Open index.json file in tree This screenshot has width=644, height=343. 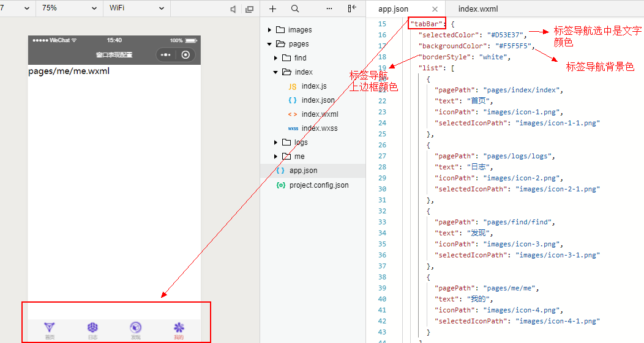318,100
